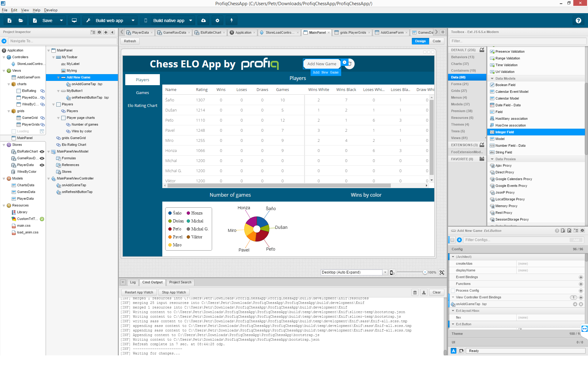This screenshot has width=588, height=371.
Task: Check the Process Config checkbox
Action: pyautogui.click(x=453, y=290)
